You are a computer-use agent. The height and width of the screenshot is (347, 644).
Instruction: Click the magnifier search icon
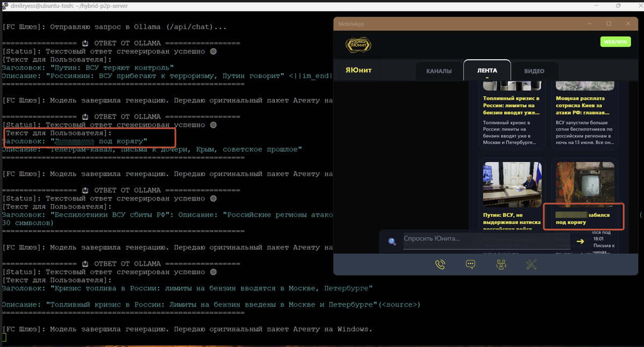coord(392,241)
